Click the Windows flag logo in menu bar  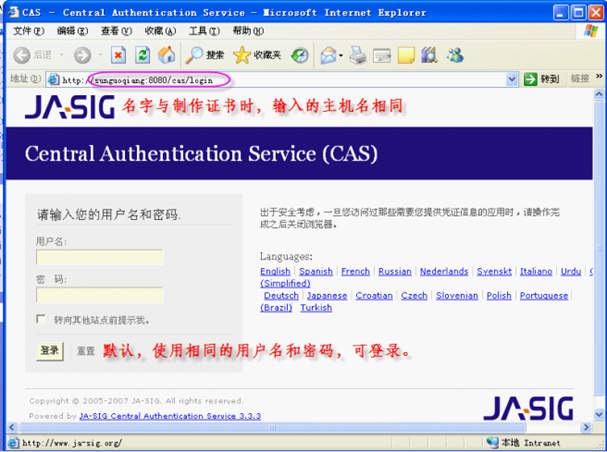click(591, 31)
